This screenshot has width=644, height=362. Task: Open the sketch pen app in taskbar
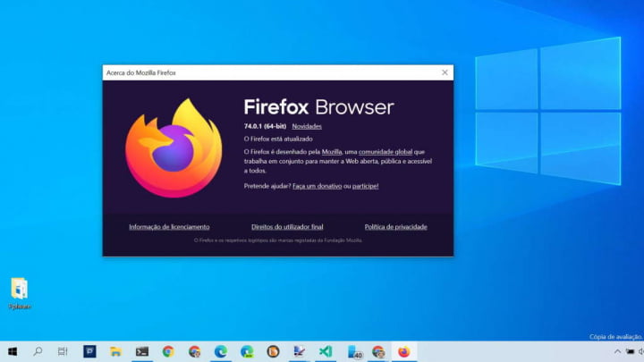point(299,352)
